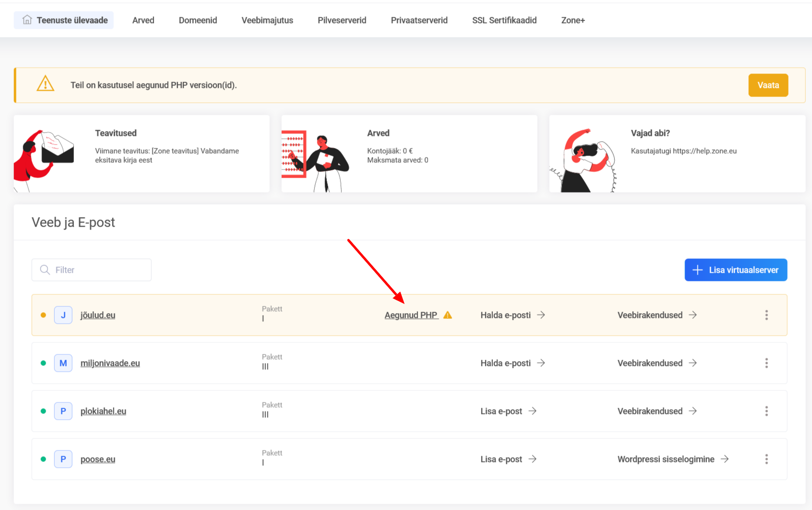Screen dimensions: 812x510
Task: Open three-dot menu for miljonivaade.eu row
Action: coord(766,363)
